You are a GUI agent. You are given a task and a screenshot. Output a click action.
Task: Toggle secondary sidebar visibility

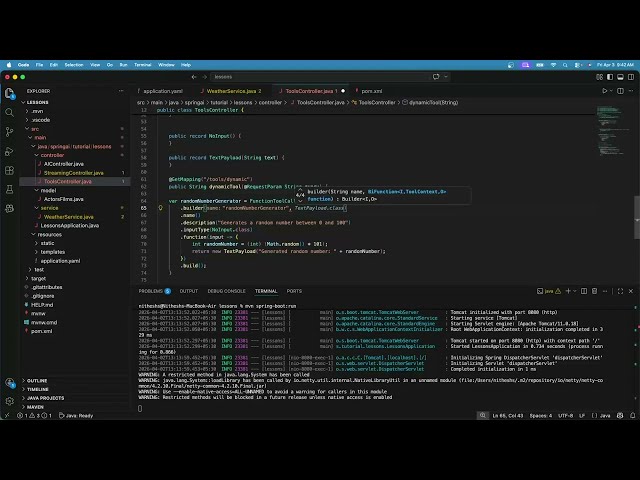point(631,77)
